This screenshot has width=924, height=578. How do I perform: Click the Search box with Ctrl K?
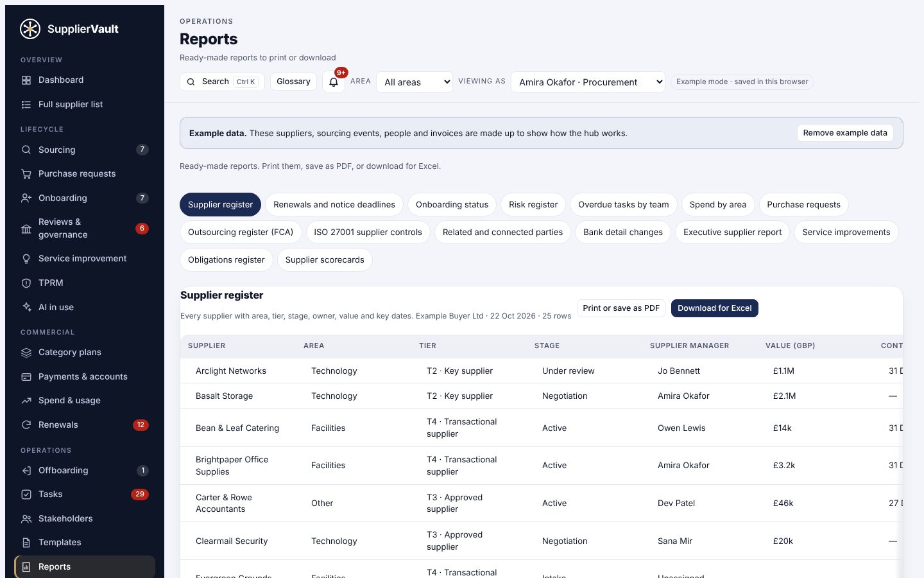[x=222, y=82]
